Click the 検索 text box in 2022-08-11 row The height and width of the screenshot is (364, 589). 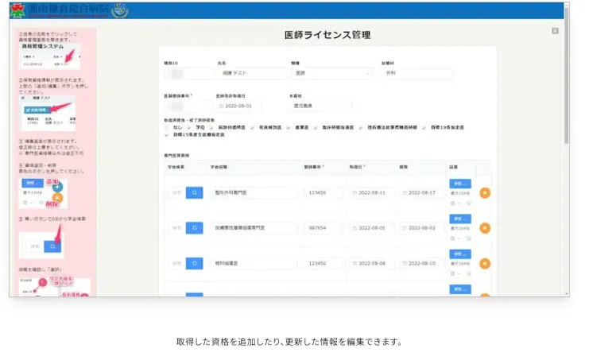pyautogui.click(x=177, y=192)
